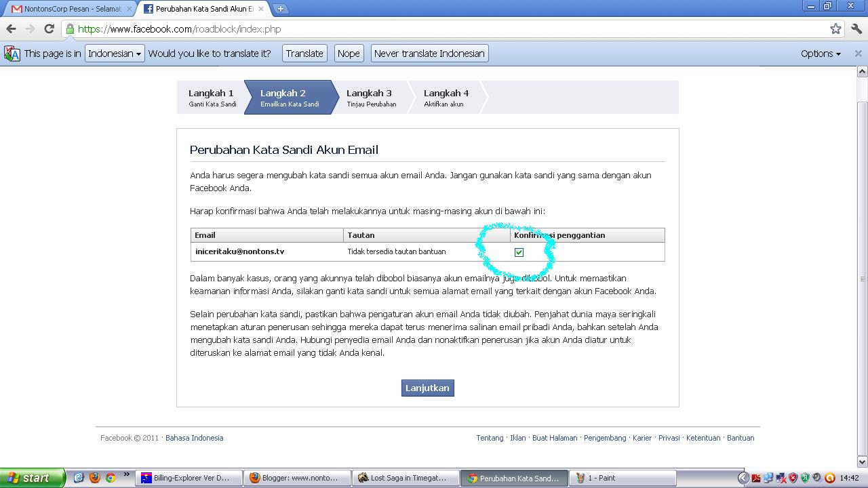Open the Windows Start menu
The image size is (868, 488).
[33, 478]
